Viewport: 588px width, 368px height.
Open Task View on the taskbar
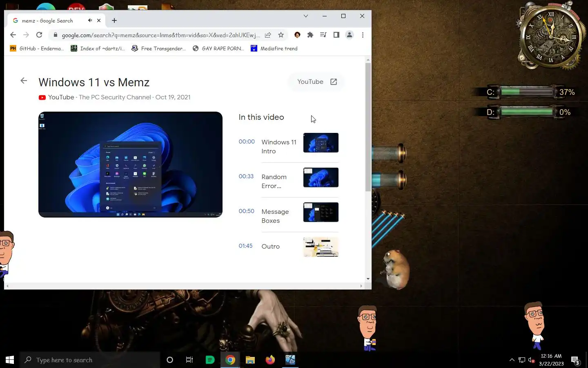189,360
